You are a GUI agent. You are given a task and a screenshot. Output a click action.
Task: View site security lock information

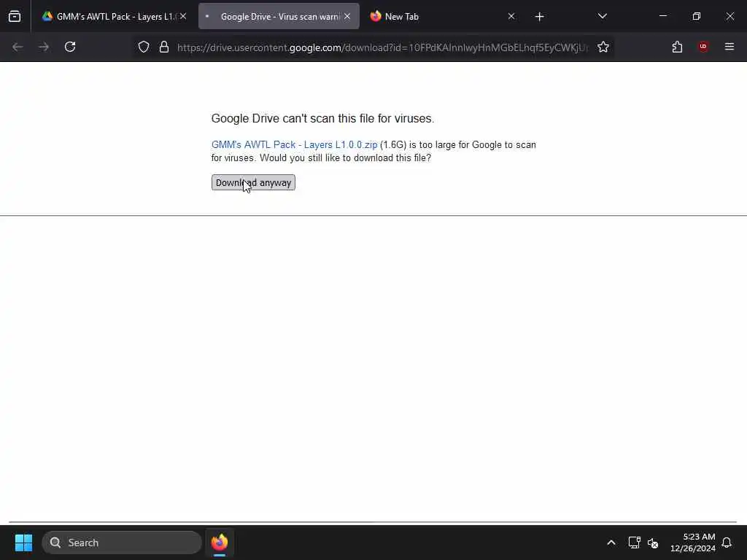(164, 47)
